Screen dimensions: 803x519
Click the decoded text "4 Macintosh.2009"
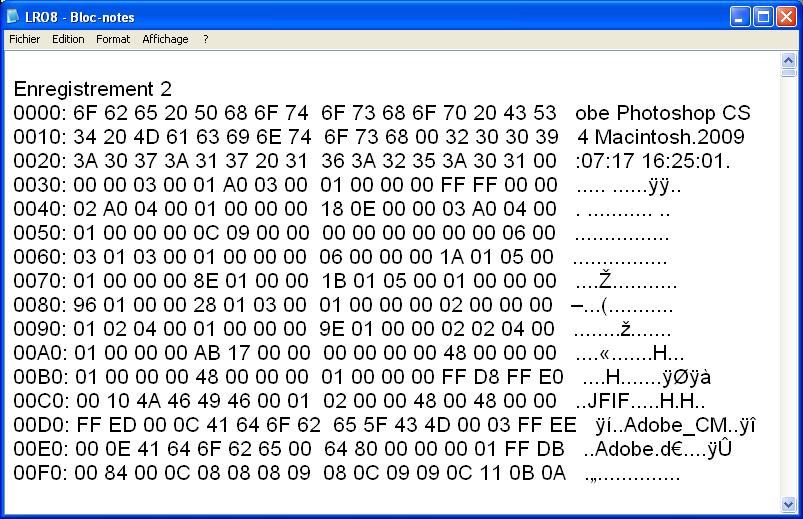(x=661, y=137)
